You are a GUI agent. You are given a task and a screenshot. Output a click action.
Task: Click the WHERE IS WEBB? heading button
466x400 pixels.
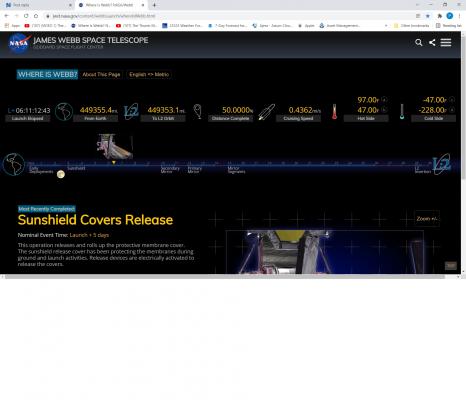tap(47, 74)
